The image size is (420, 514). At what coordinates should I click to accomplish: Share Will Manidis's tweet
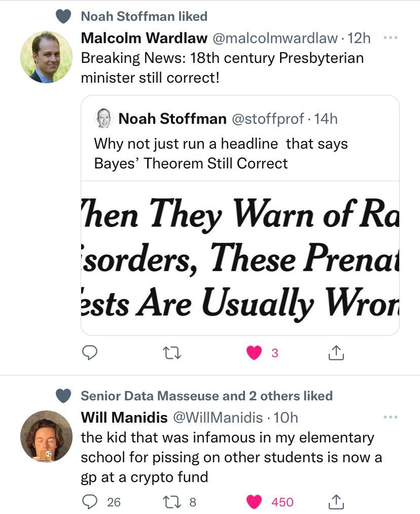coord(337,502)
